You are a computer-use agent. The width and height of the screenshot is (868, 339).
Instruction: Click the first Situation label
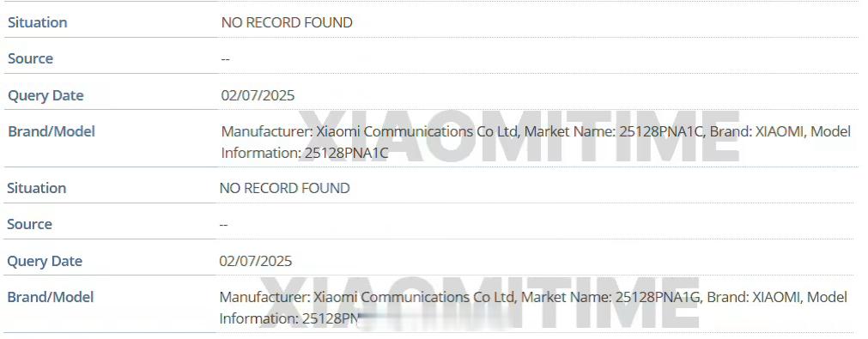37,22
